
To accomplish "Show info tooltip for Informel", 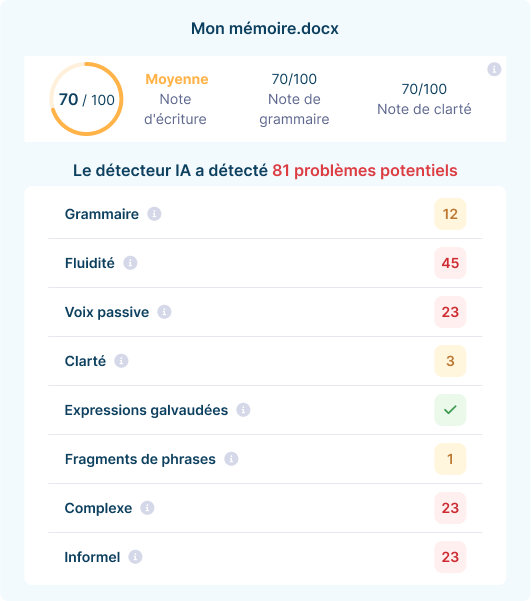I will (x=135, y=557).
